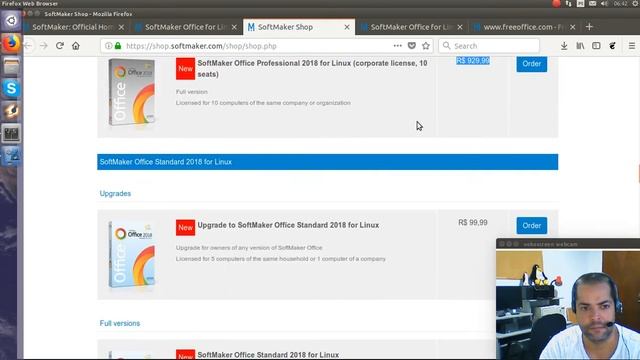Show site information icon in URL bar
This screenshot has width=640, height=360.
pyautogui.click(x=108, y=46)
